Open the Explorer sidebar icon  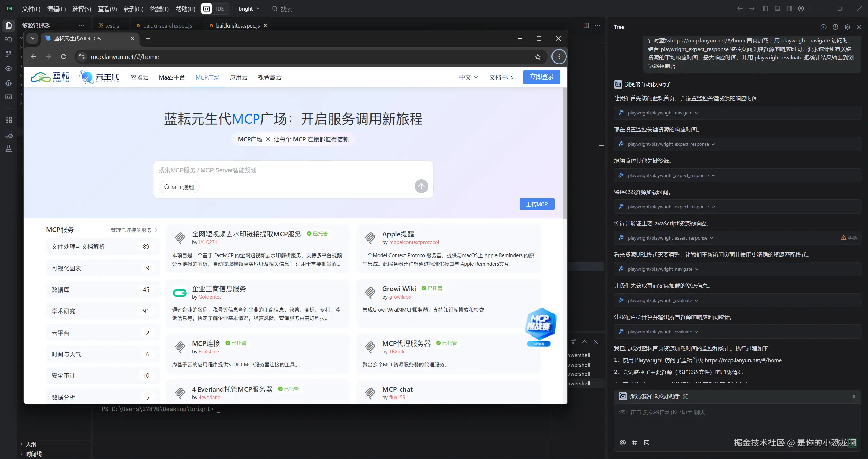tap(9, 25)
